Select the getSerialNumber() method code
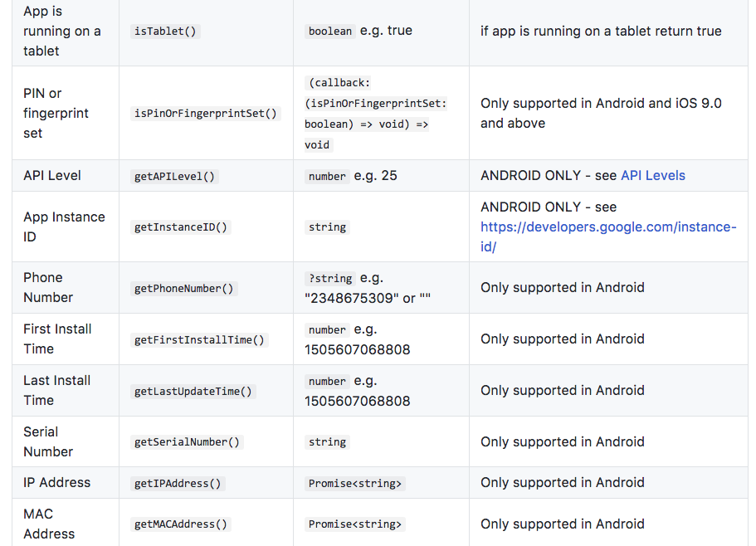Screen dimensions: 756x546 point(187,442)
